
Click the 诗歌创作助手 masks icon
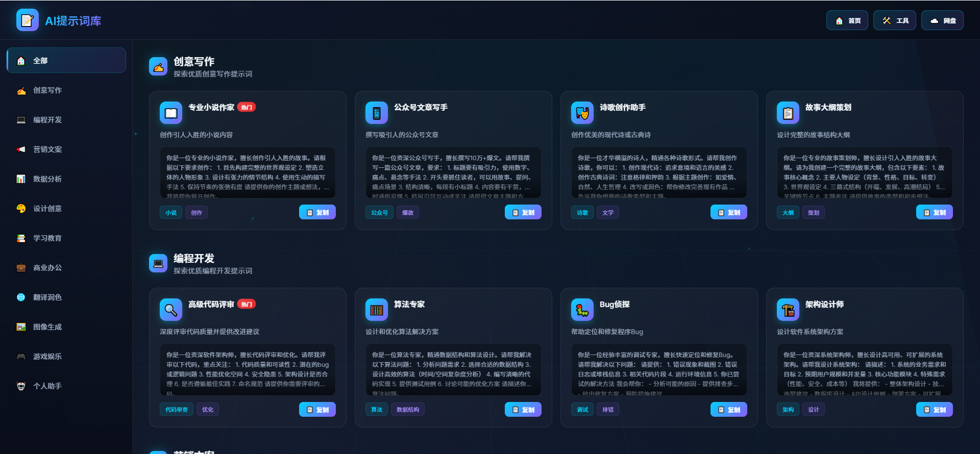click(582, 113)
